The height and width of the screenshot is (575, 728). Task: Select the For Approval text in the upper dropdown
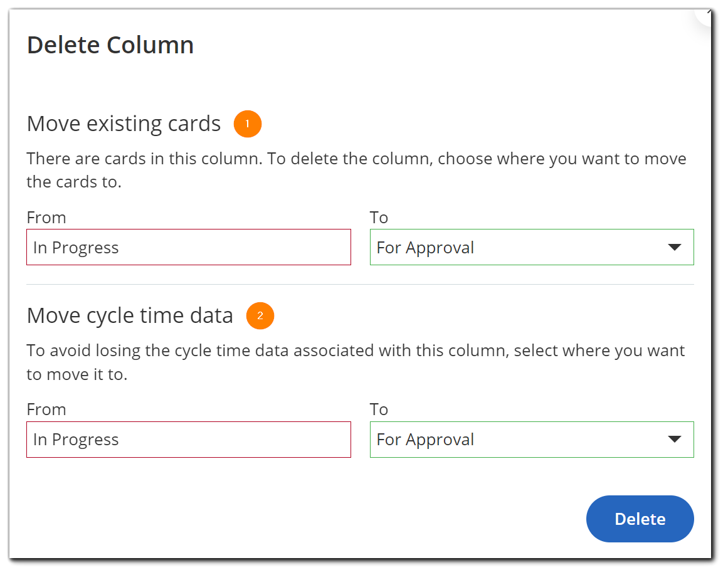click(x=425, y=247)
